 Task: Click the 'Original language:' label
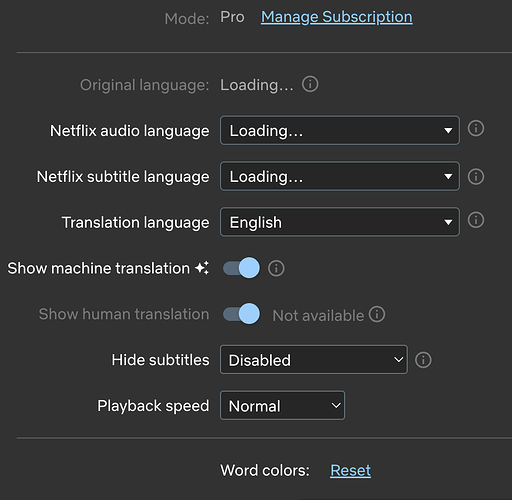(x=144, y=85)
